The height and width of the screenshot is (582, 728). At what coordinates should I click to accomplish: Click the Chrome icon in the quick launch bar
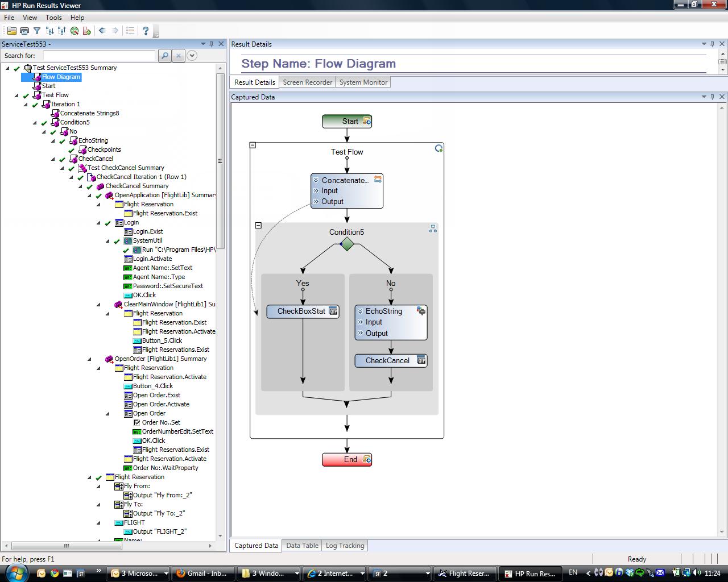[x=55, y=573]
